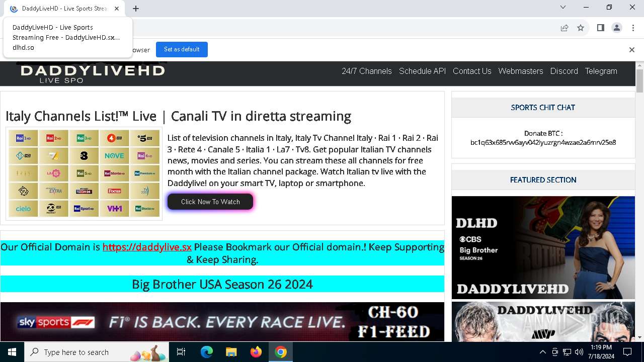Click the scrollbar down arrow
This screenshot has height=362, width=644.
point(639,337)
